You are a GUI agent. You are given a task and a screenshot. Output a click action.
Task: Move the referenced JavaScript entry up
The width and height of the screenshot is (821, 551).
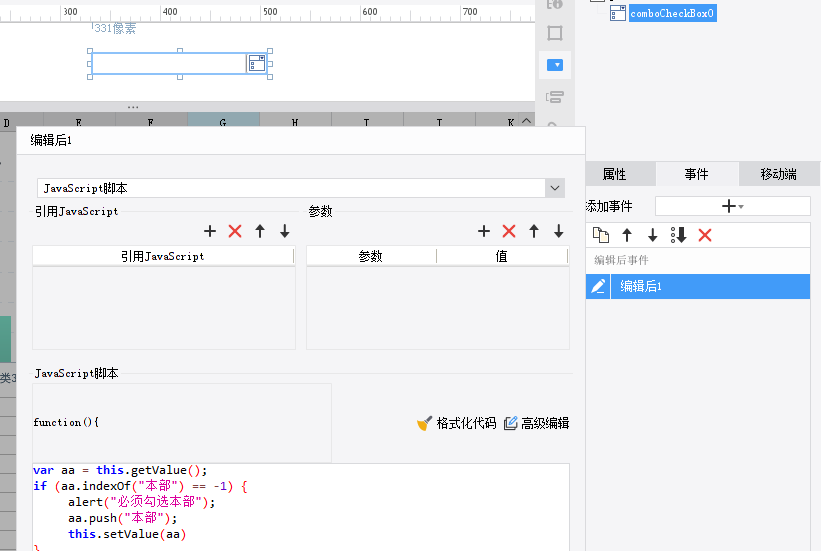tap(260, 231)
